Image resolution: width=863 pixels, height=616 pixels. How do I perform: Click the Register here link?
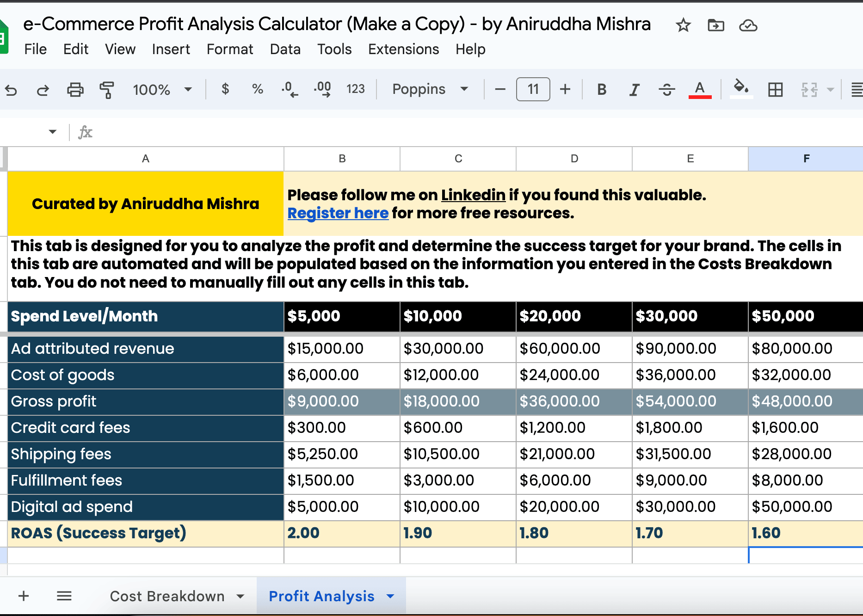tap(338, 213)
